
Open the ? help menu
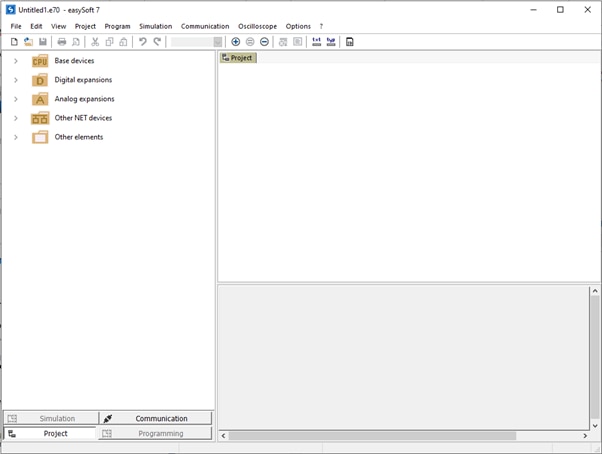321,26
